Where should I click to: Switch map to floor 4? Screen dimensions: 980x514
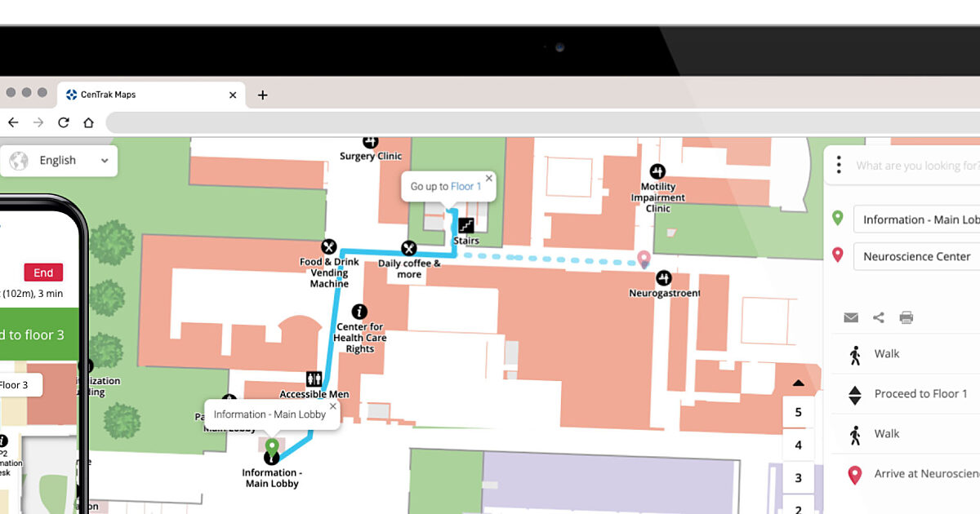[x=799, y=445]
